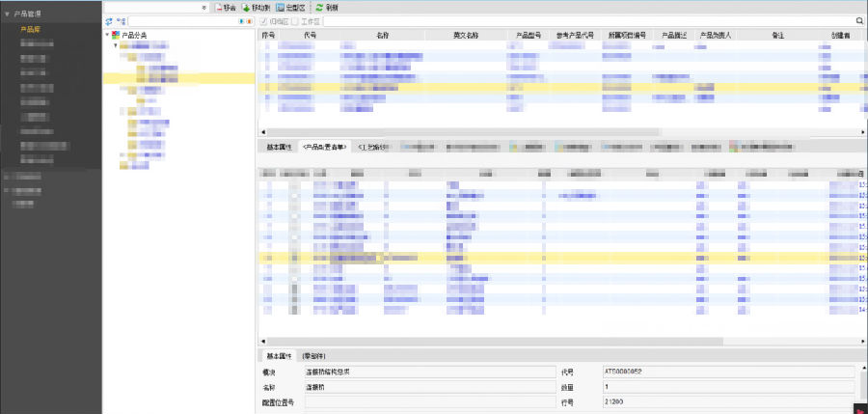Toggle the 归档区 checkbox
The width and height of the screenshot is (868, 414).
(265, 20)
